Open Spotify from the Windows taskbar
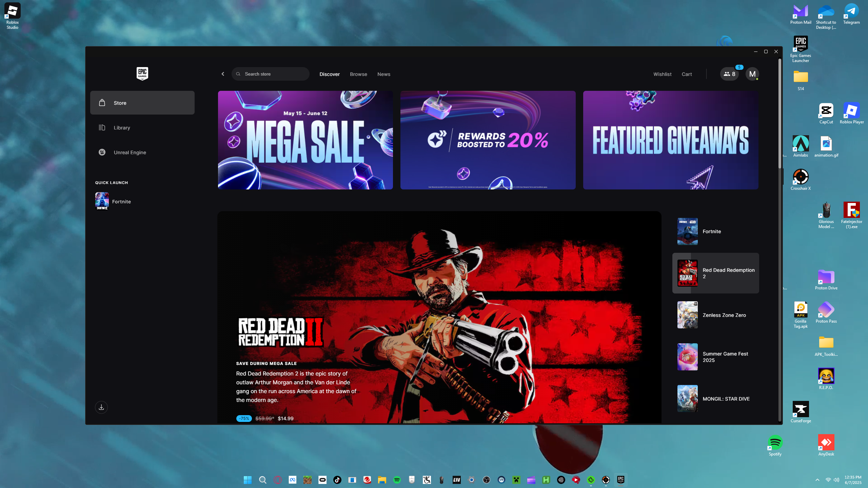This screenshot has width=868, height=488. pos(397,480)
